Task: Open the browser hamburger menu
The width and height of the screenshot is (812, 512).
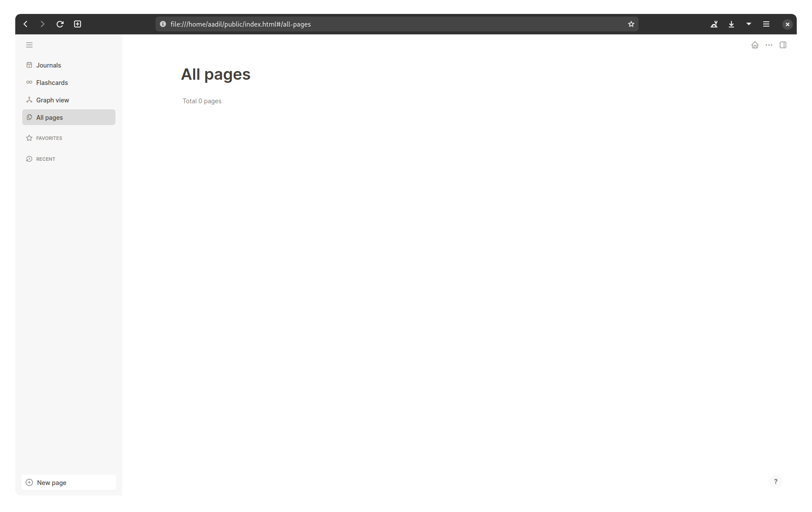Action: tap(766, 24)
